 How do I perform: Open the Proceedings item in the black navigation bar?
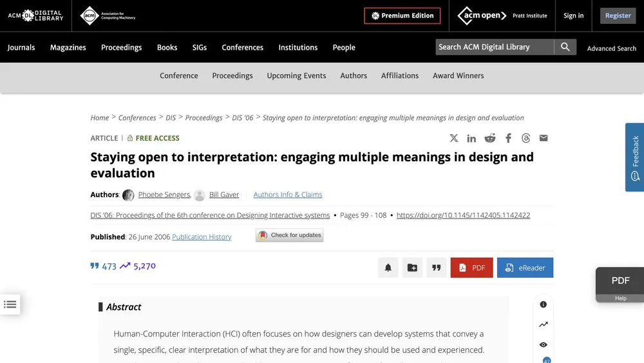(x=121, y=47)
